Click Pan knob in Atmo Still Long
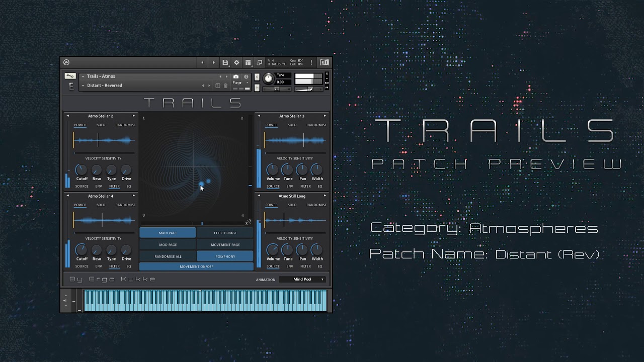The width and height of the screenshot is (644, 362). coord(302,250)
